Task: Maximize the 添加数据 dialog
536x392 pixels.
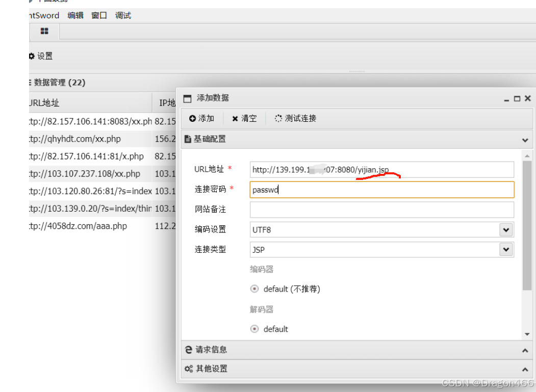Action: coord(517,98)
